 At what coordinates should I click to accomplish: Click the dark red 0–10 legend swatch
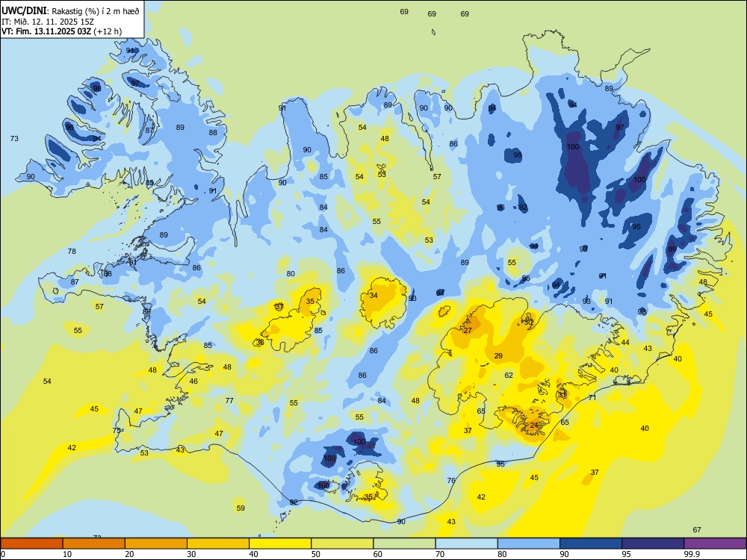tap(31, 544)
